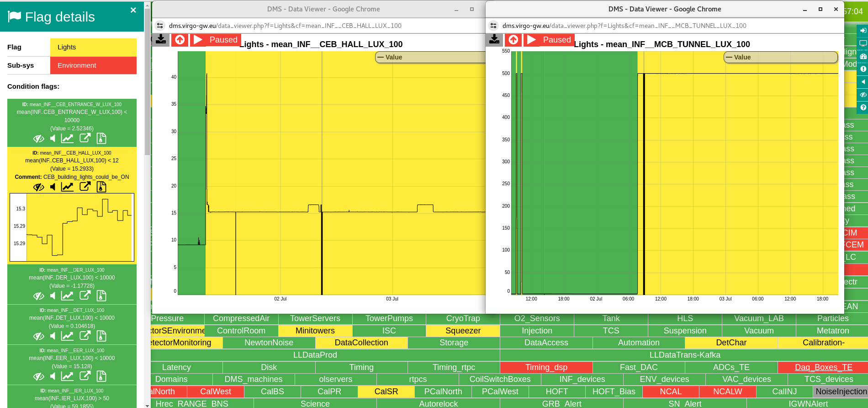868x408 pixels.
Task: Click red up-arrow button in MCB_TUNNEL viewer
Action: point(513,40)
